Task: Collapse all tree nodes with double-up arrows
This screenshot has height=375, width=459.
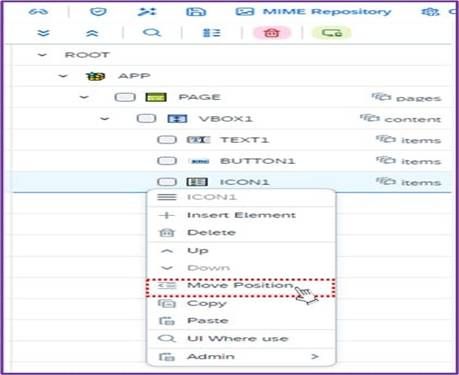Action: click(92, 33)
